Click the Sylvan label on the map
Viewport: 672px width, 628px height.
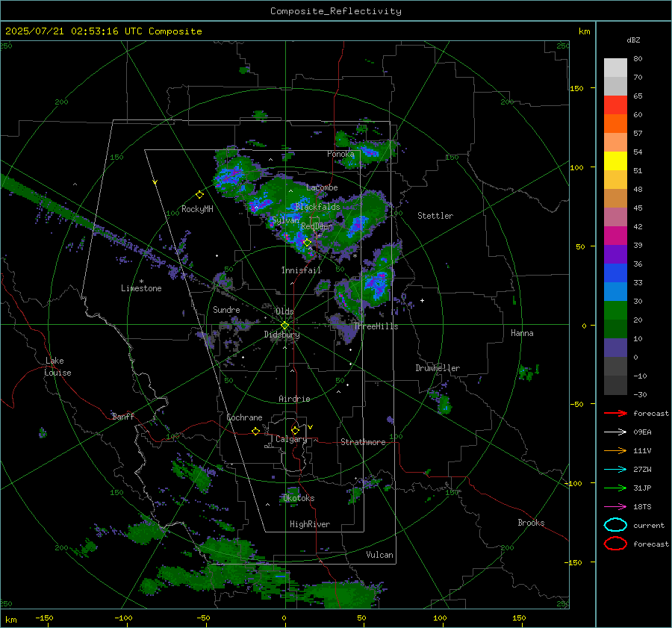coord(285,220)
